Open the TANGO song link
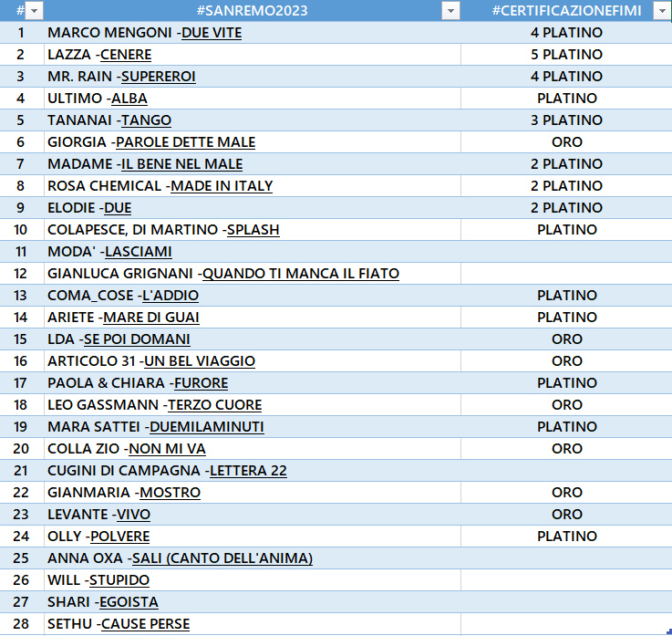672x636 pixels. (x=147, y=120)
